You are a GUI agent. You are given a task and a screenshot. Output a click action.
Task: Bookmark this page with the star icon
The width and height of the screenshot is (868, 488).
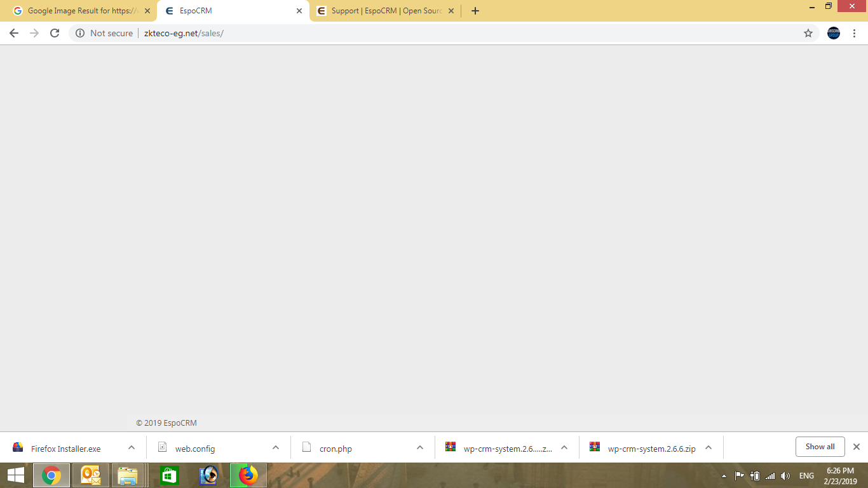coord(808,33)
